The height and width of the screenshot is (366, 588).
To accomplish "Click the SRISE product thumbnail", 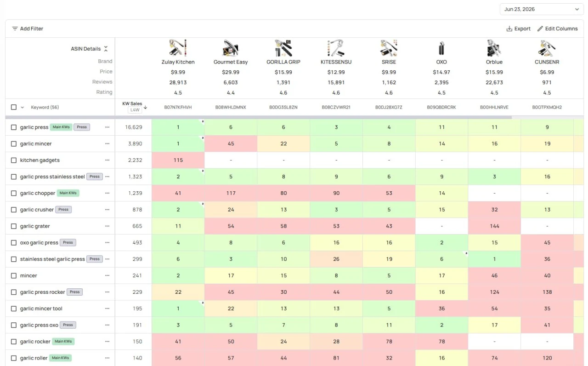I will point(389,48).
